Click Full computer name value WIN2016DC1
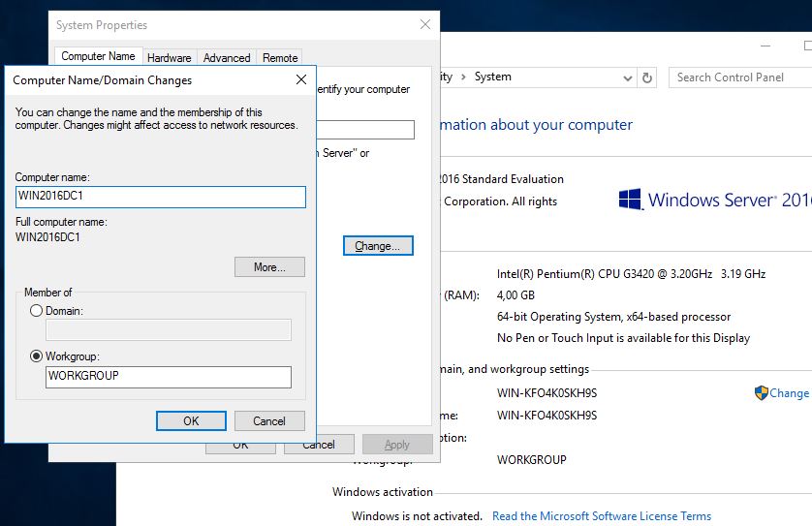 point(47,237)
